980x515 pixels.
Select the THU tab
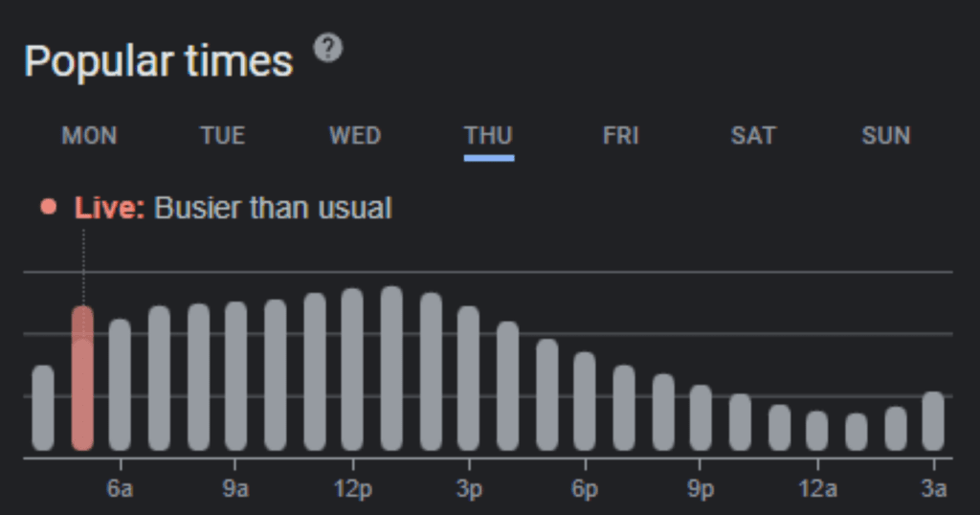point(488,136)
